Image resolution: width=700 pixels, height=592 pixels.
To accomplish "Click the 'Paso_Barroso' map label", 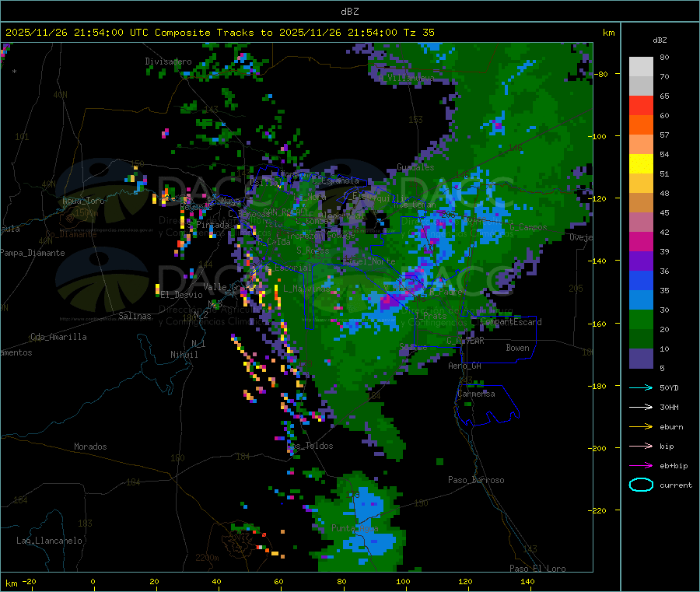I will 476,480.
